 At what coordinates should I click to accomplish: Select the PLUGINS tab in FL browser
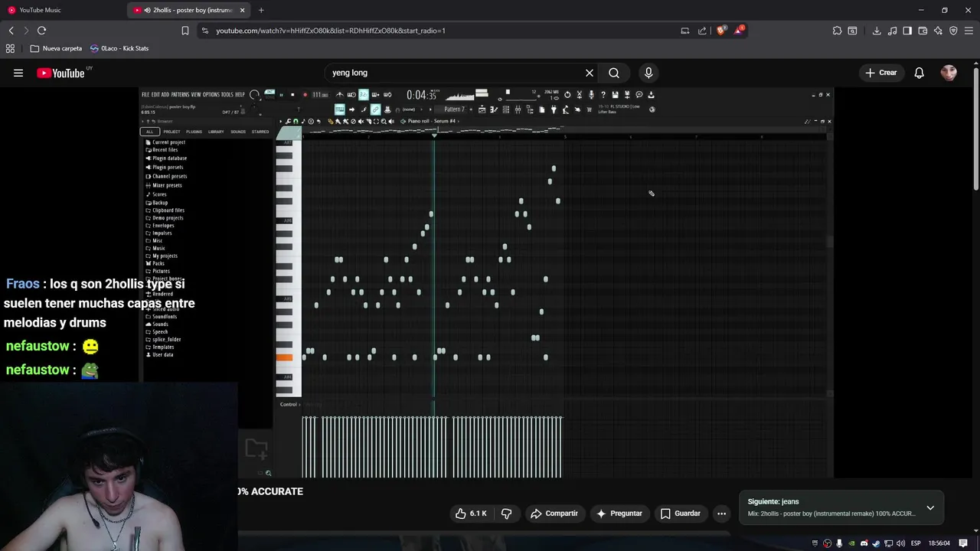pyautogui.click(x=194, y=132)
